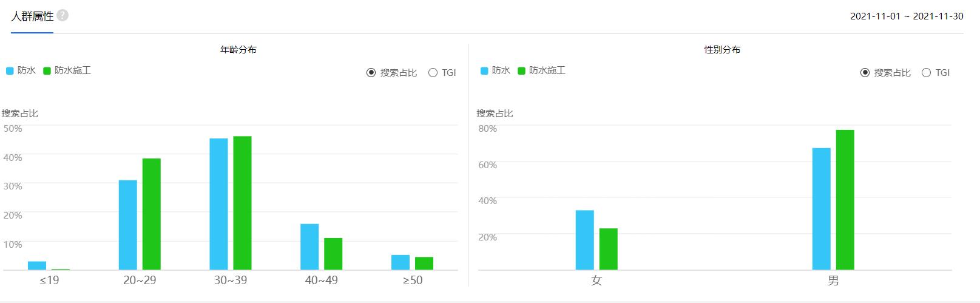
Task: Click the date range 2021-11-01 ~ 2021-11-30
Action: pos(907,16)
